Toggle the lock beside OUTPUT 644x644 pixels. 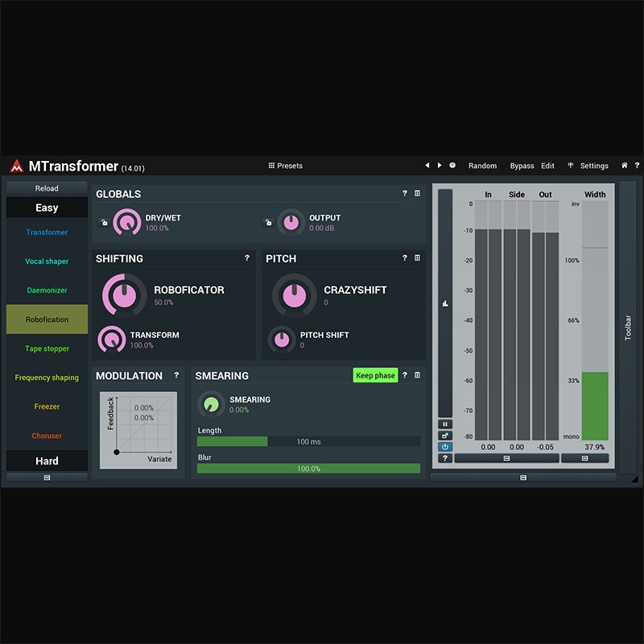(x=268, y=222)
